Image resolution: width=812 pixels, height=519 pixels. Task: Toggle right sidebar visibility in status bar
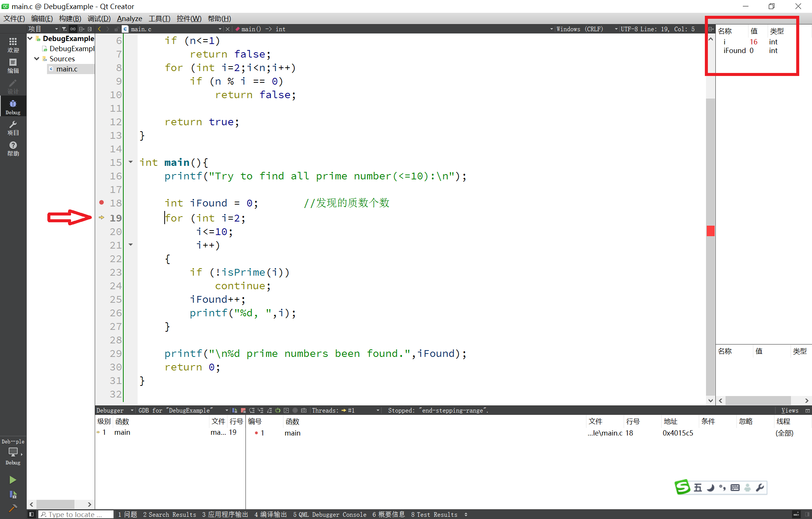807,514
